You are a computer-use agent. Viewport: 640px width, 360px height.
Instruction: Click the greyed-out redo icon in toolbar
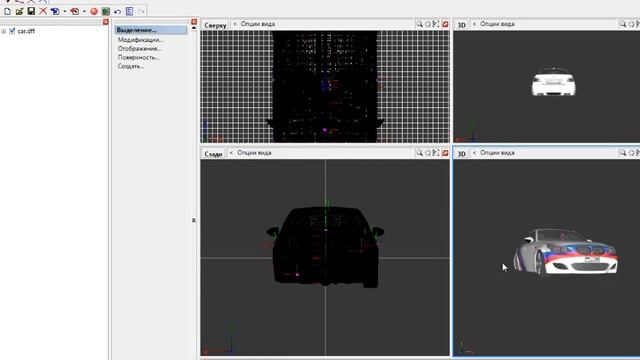141,11
